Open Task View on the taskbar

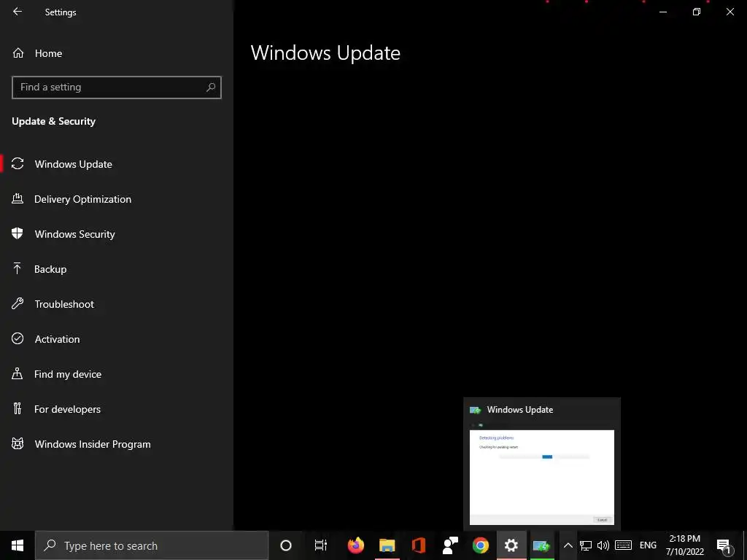click(321, 545)
